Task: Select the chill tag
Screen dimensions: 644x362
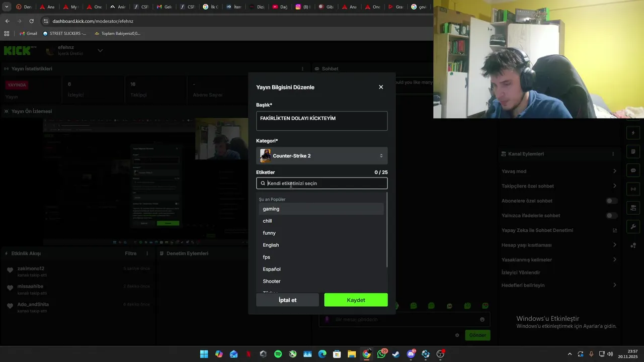Action: pos(321,221)
